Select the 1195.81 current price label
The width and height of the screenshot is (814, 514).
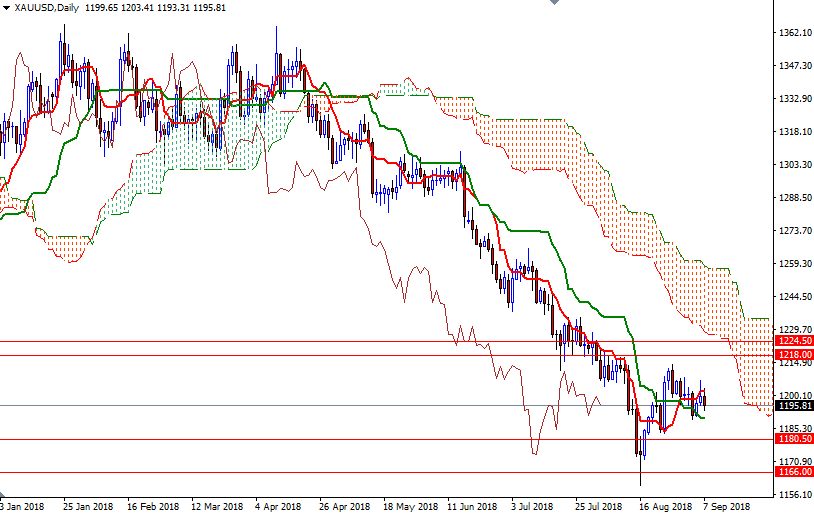click(795, 405)
